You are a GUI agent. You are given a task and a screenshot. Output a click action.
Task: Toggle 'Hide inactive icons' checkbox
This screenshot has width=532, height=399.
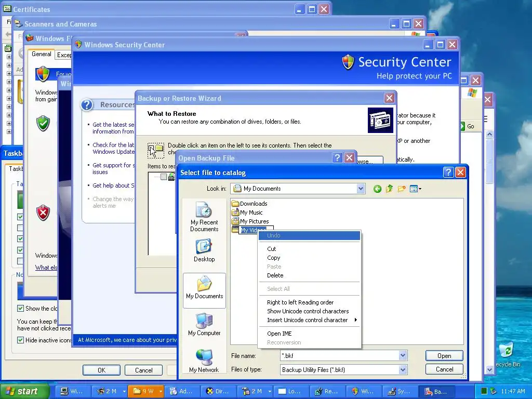pyautogui.click(x=20, y=340)
